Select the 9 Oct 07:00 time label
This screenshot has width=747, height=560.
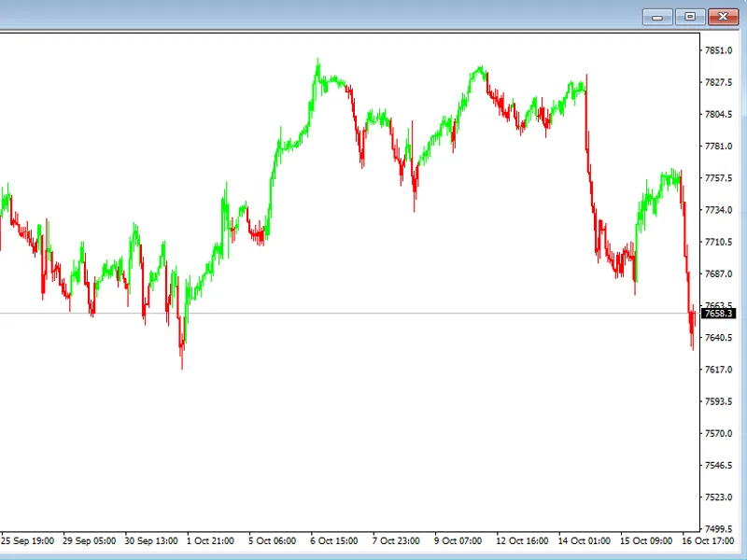coord(458,541)
